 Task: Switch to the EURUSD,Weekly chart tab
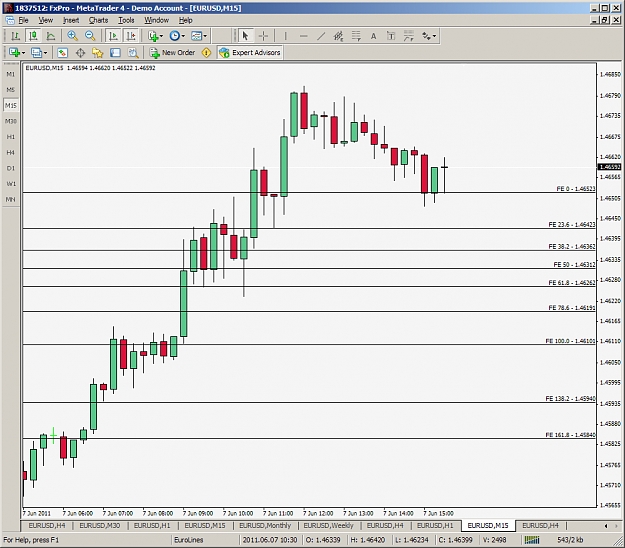coord(328,526)
